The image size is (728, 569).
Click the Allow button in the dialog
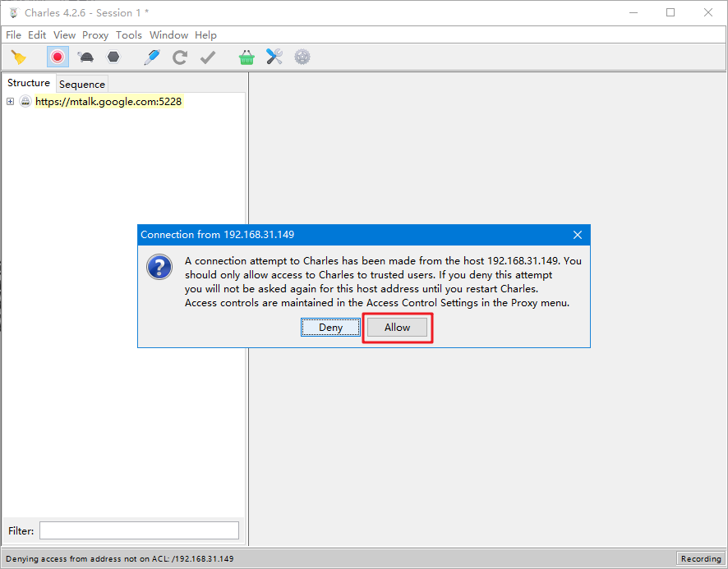pos(398,328)
